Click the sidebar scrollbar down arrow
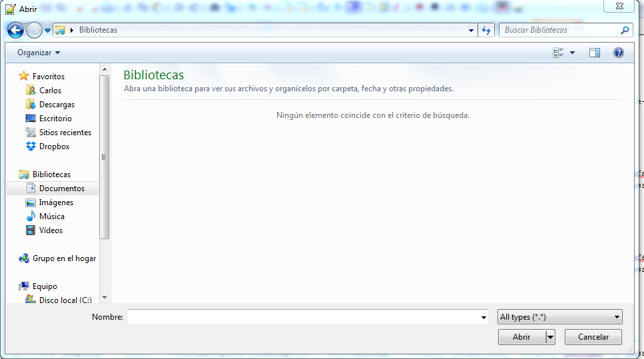The image size is (644, 359). [105, 298]
